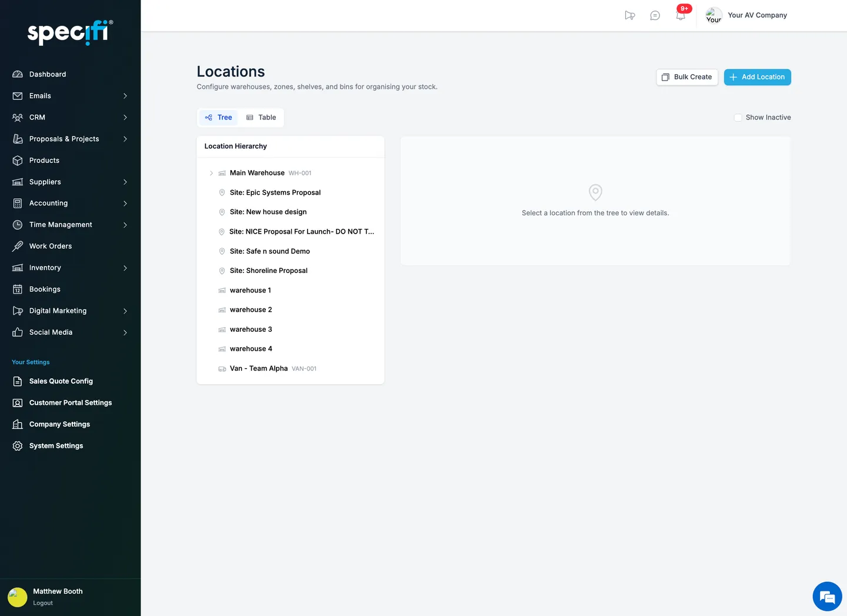
Task: Open Sales Quote Config label
Action: [61, 381]
